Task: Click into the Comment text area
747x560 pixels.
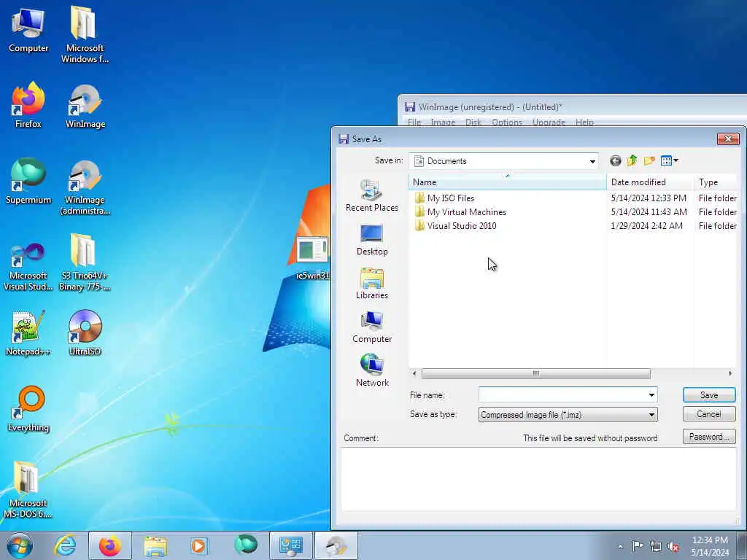Action: 538,479
